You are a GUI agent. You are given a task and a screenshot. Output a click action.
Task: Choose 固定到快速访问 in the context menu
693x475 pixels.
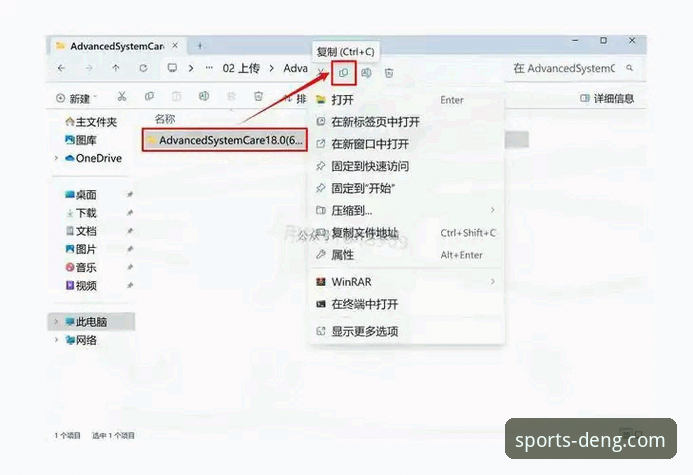click(x=407, y=166)
